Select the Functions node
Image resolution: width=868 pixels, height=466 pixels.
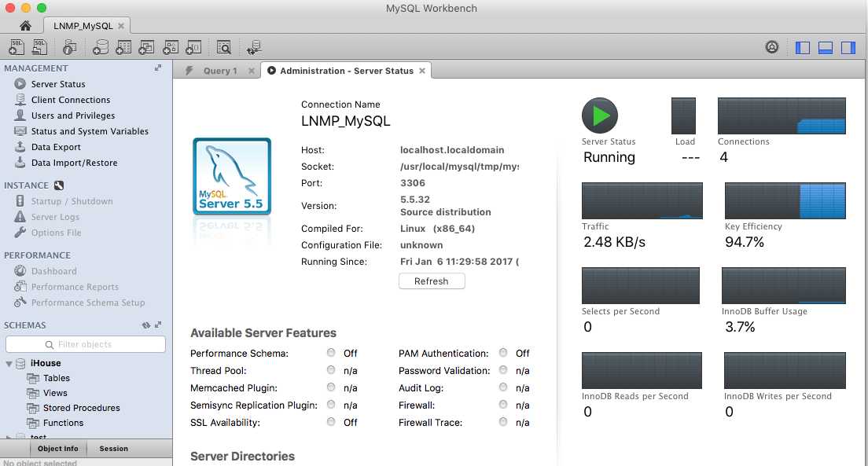click(x=63, y=423)
